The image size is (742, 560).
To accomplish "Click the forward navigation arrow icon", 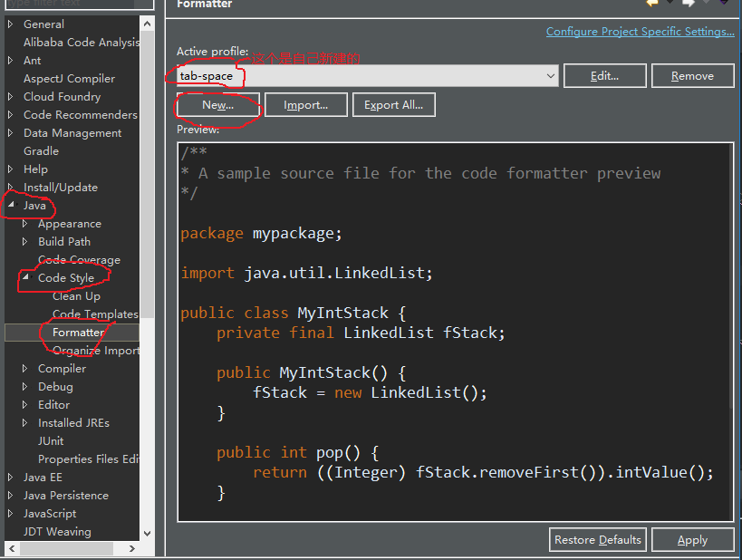I will [x=689, y=3].
